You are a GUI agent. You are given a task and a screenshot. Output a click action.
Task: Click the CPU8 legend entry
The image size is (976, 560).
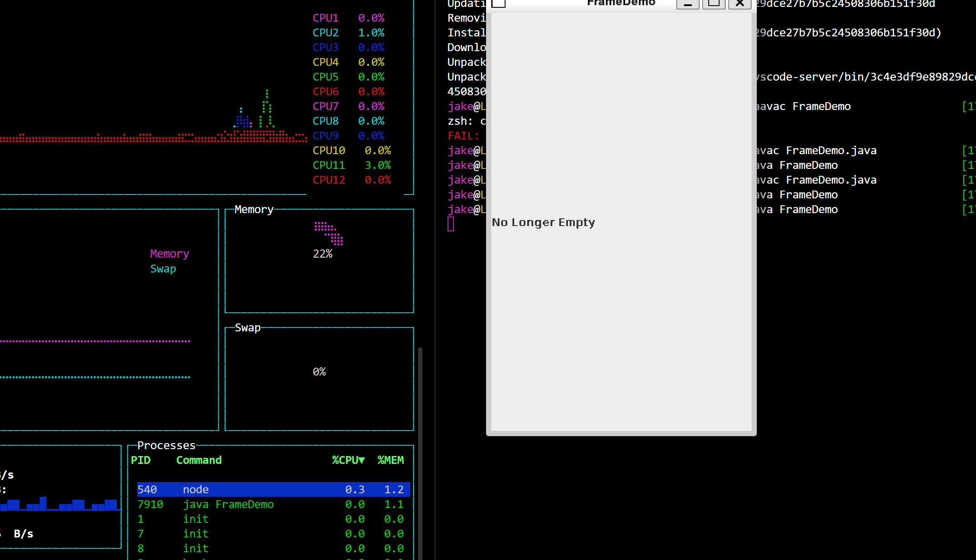[x=349, y=121]
